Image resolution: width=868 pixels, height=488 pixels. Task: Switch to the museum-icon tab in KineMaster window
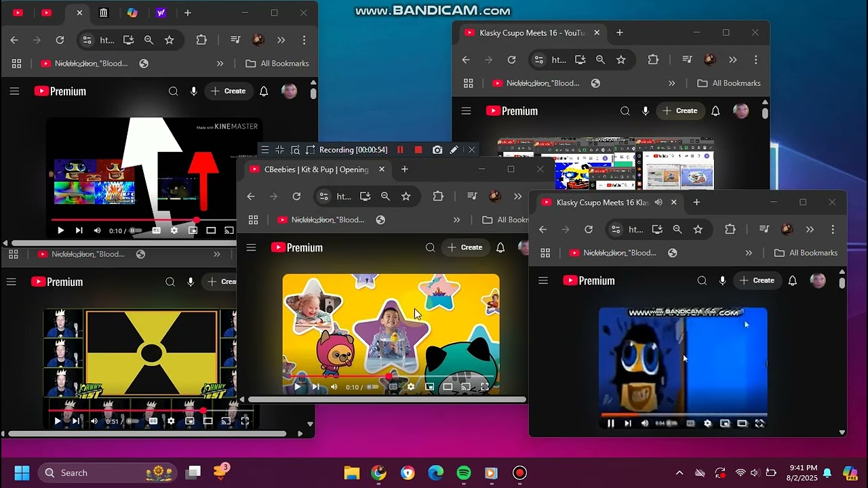click(104, 13)
